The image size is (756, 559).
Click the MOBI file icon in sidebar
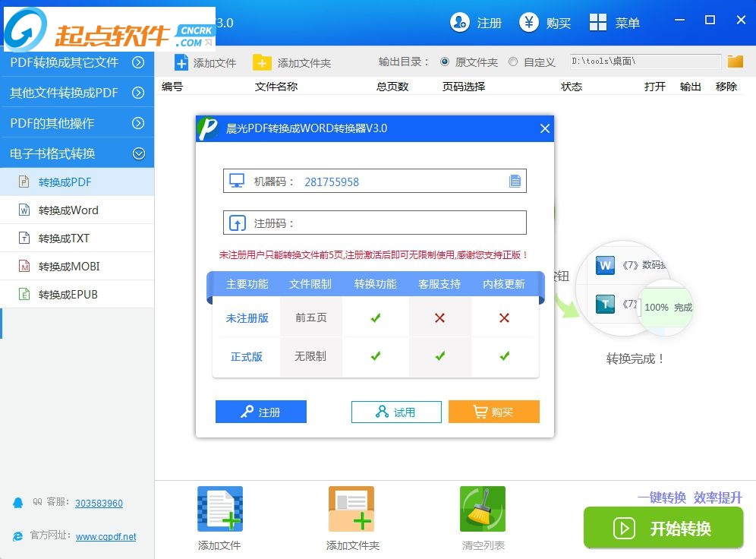tap(24, 266)
